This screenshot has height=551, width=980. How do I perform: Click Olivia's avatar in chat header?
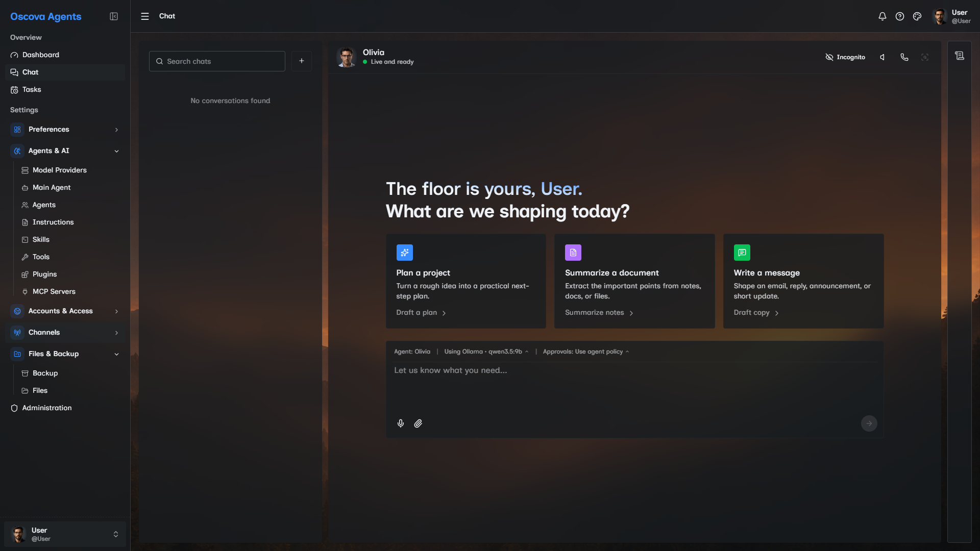[347, 57]
